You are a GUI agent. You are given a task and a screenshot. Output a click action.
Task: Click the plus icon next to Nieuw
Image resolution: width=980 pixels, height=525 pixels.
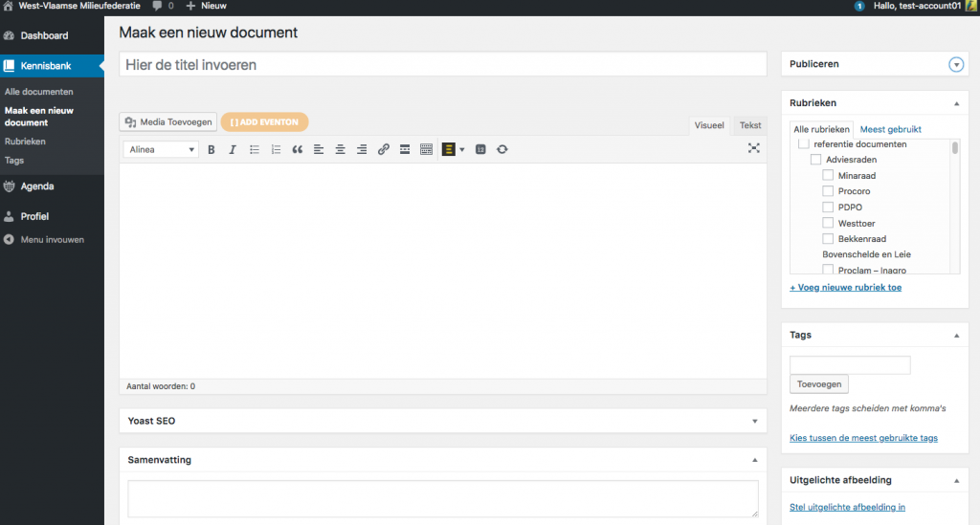point(190,7)
